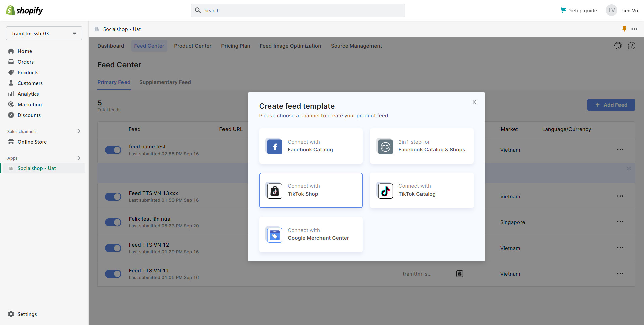Open Discounts in the sidebar

29,115
